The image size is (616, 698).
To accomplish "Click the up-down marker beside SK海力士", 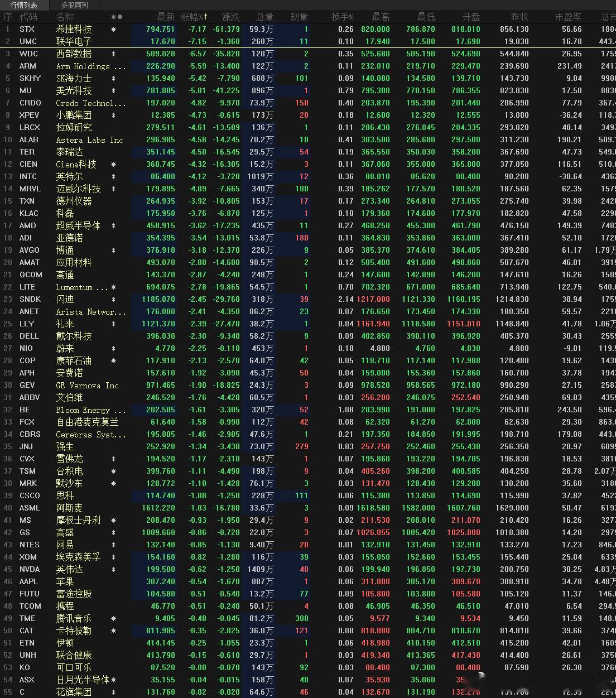I will click(x=114, y=78).
